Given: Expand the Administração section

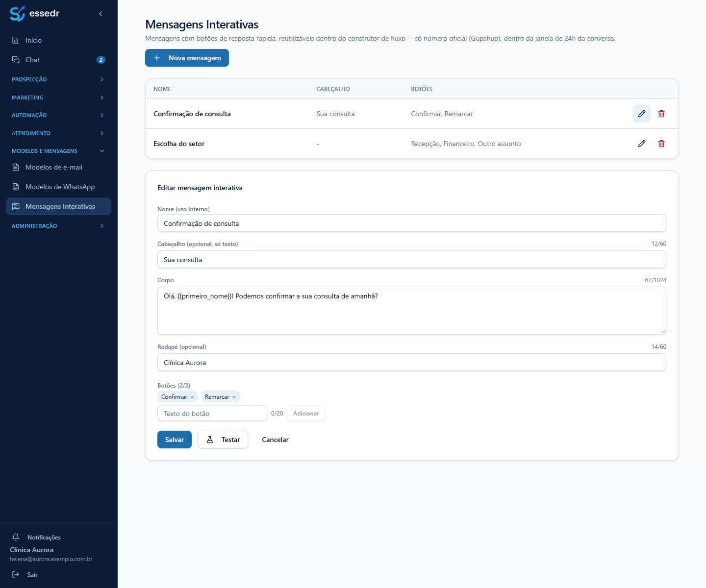Looking at the screenshot, I should (x=59, y=226).
